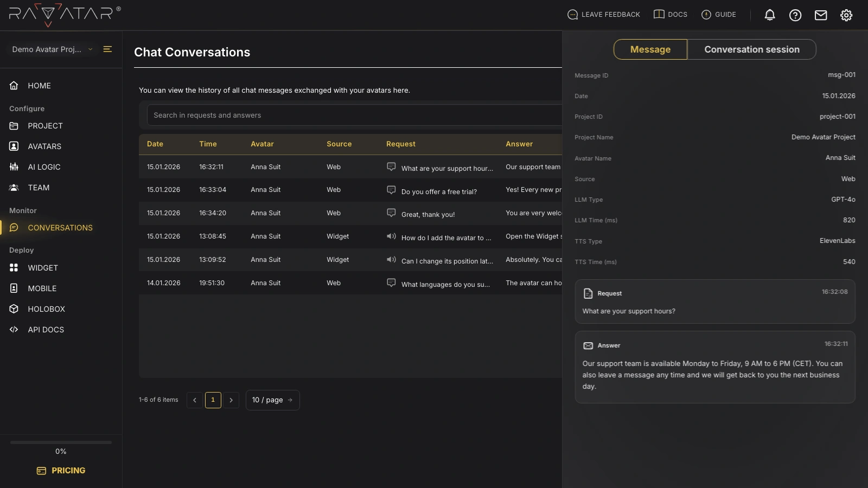Click the Home house icon

(14, 86)
